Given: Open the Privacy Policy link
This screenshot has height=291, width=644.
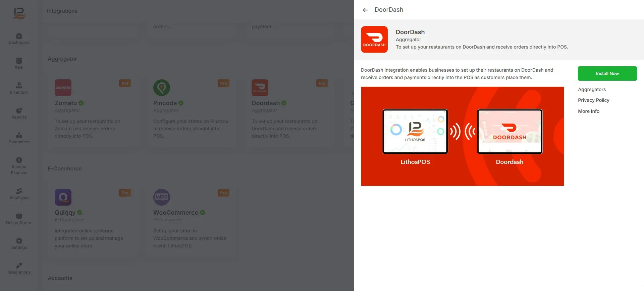Looking at the screenshot, I should point(593,100).
